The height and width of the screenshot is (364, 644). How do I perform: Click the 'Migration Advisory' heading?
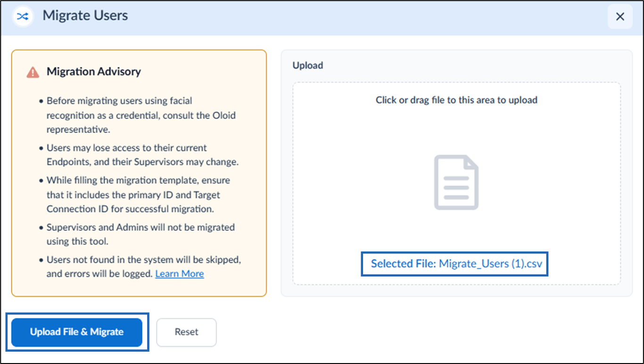click(x=93, y=72)
